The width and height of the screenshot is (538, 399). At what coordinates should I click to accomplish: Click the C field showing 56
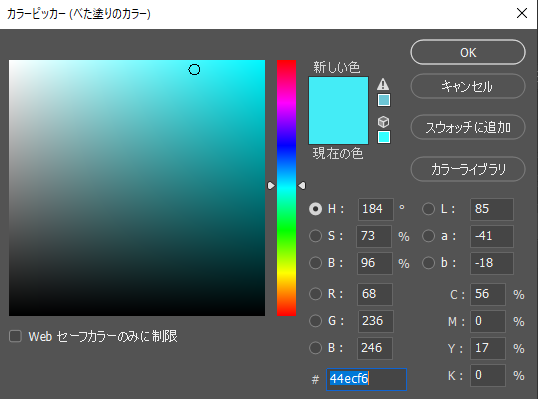pyautogui.click(x=488, y=294)
